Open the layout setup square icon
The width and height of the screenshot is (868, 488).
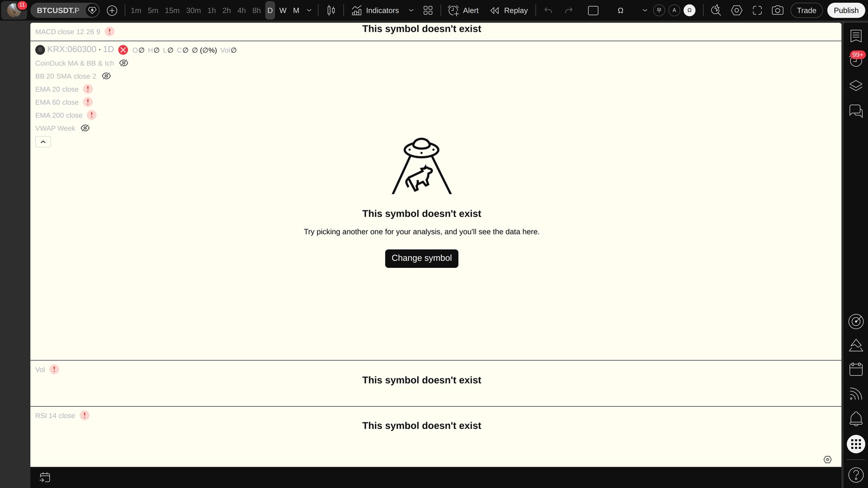tap(593, 10)
